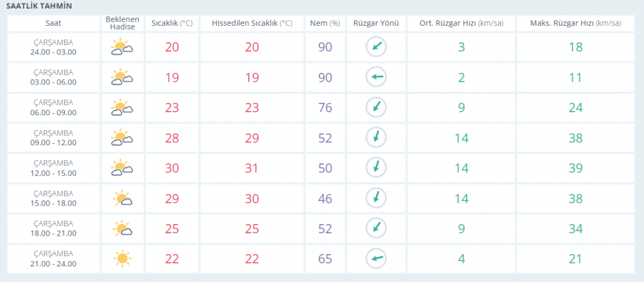The height and width of the screenshot is (282, 644).
Task: Select weather icon in 15.00 - 18.00 row
Action: [x=122, y=198]
